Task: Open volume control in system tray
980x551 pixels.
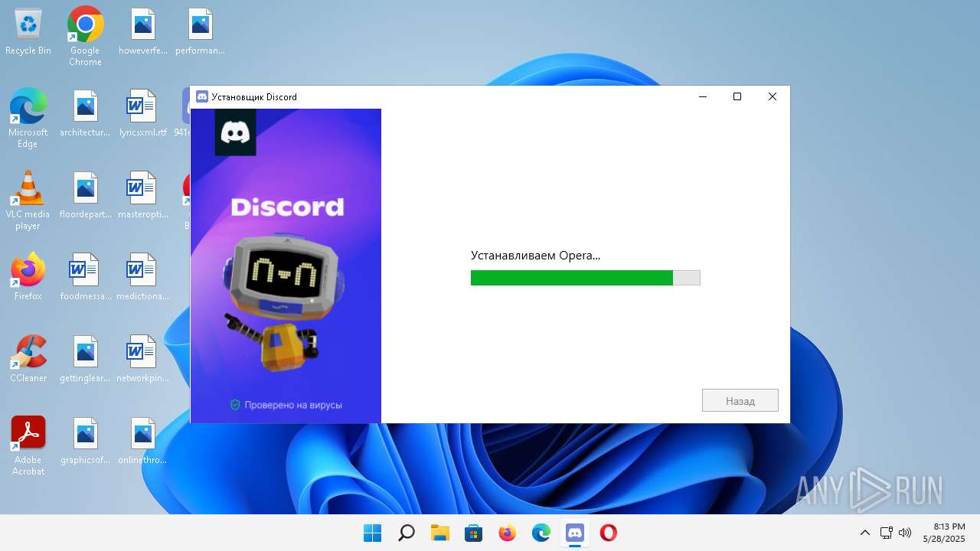Action: pos(904,533)
